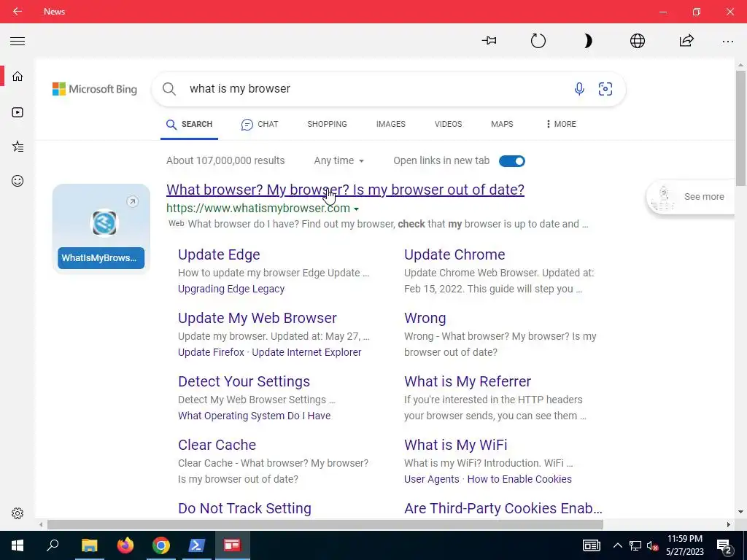Open the Update Edge link

point(219,254)
